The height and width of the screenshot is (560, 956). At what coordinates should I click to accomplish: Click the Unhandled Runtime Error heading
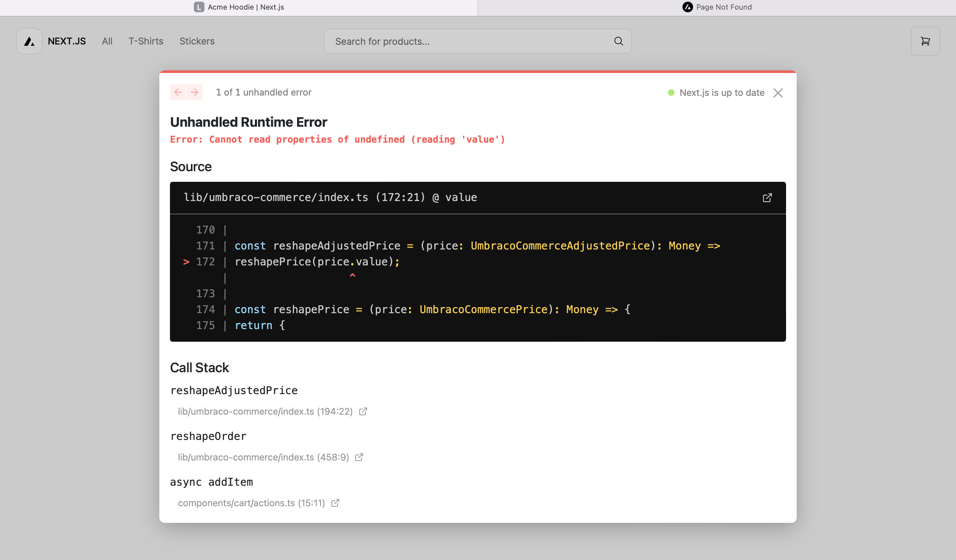coord(249,122)
